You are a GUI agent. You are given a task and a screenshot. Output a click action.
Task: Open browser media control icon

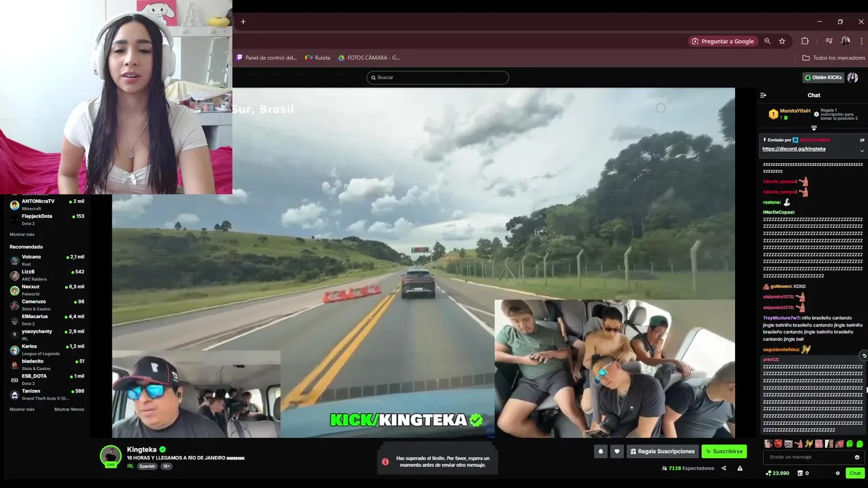(829, 41)
